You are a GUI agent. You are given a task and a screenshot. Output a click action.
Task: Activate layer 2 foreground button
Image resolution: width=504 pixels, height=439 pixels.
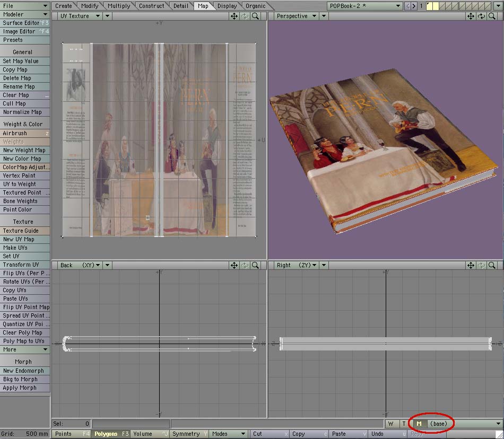click(x=436, y=6)
